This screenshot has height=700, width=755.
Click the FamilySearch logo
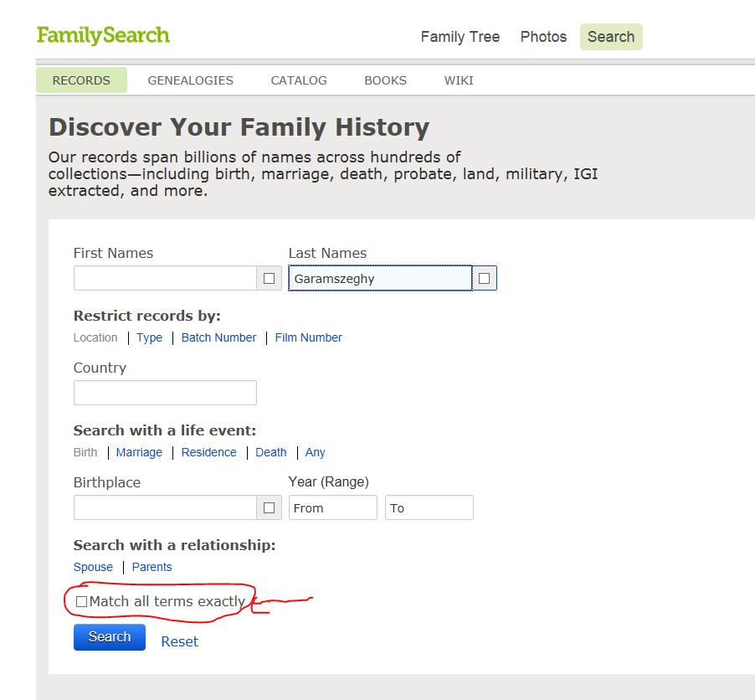pyautogui.click(x=103, y=36)
